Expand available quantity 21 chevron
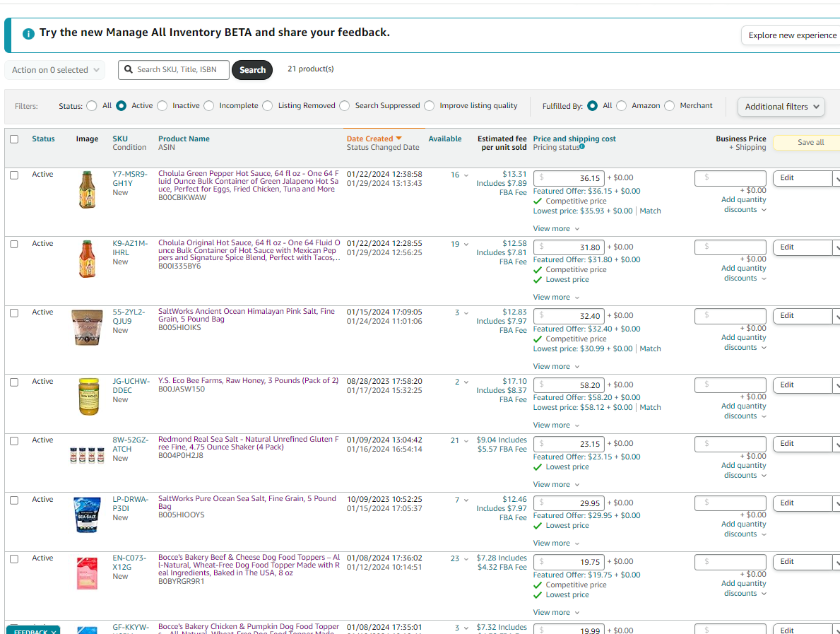 [x=466, y=441]
